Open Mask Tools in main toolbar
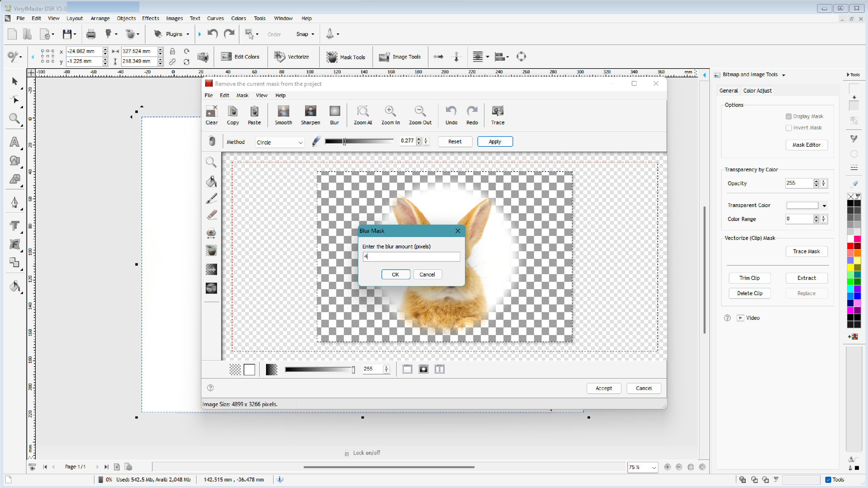 (x=345, y=57)
